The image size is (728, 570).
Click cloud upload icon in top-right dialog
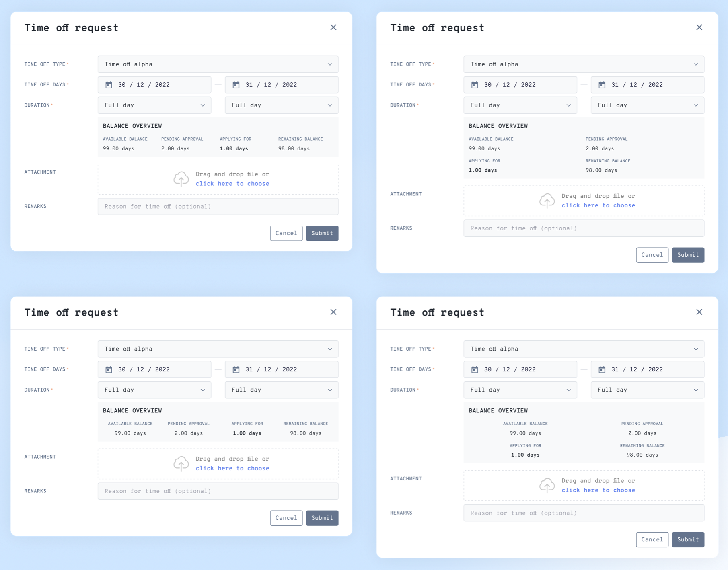[547, 201]
